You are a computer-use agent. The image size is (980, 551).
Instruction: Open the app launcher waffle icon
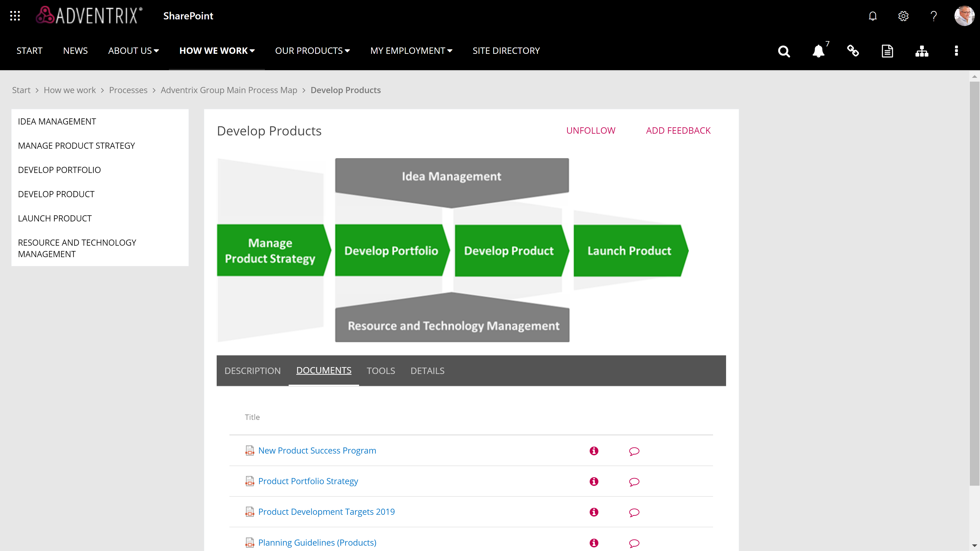[15, 16]
